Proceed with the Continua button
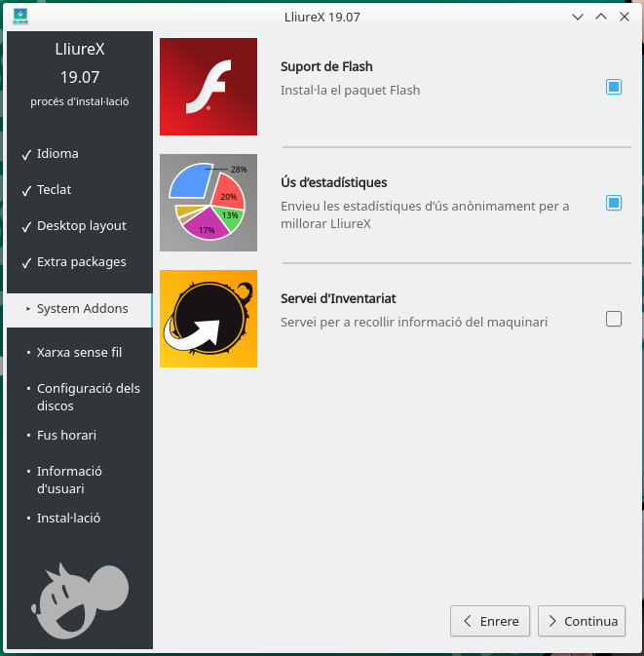Viewport: 644px width, 656px height. [582, 621]
